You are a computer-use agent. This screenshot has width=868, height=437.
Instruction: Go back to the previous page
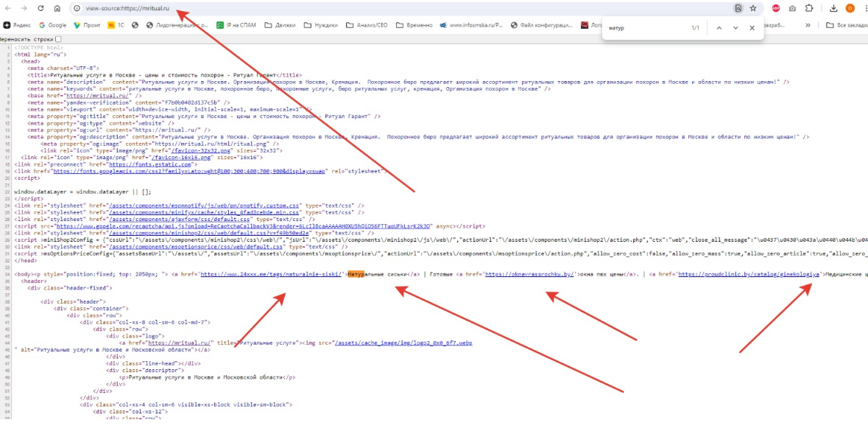8,8
